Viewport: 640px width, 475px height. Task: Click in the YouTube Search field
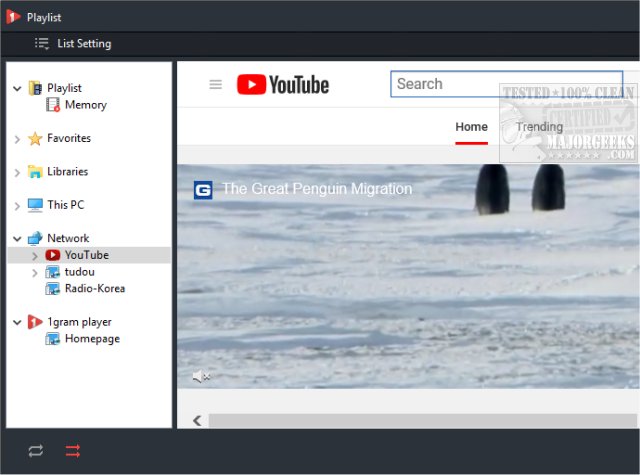click(x=505, y=84)
